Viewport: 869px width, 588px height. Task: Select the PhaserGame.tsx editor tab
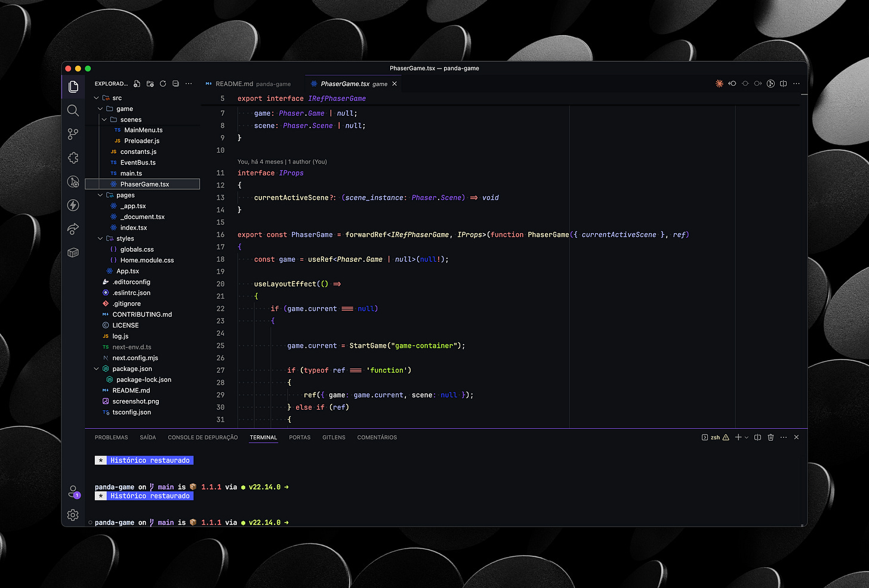pos(353,84)
